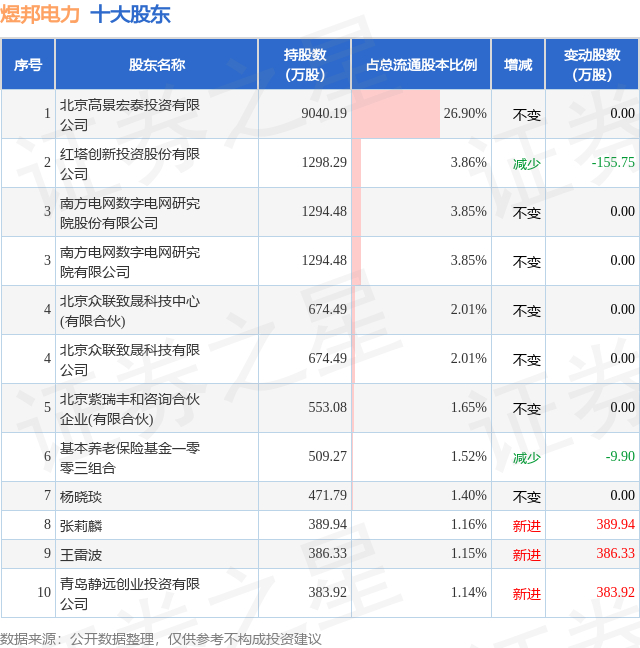This screenshot has width=640, height=648.
Task: Click the 持股数(万股) column header
Action: point(305,65)
